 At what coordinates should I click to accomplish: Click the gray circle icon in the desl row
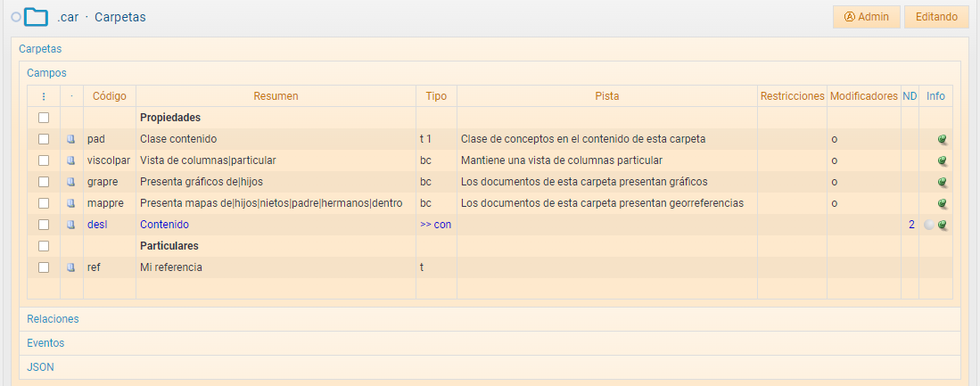[928, 225]
